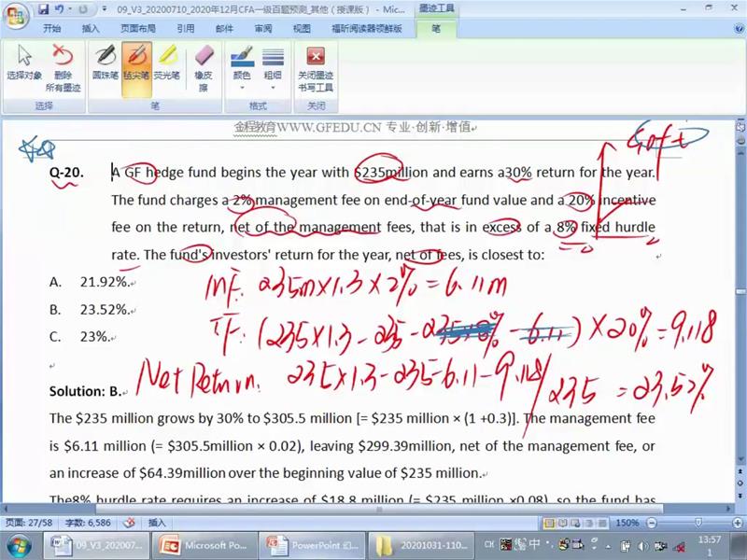Image resolution: width=747 pixels, height=560 pixels.
Task: Choose the 选择对象 select objects tool
Action: (24, 63)
